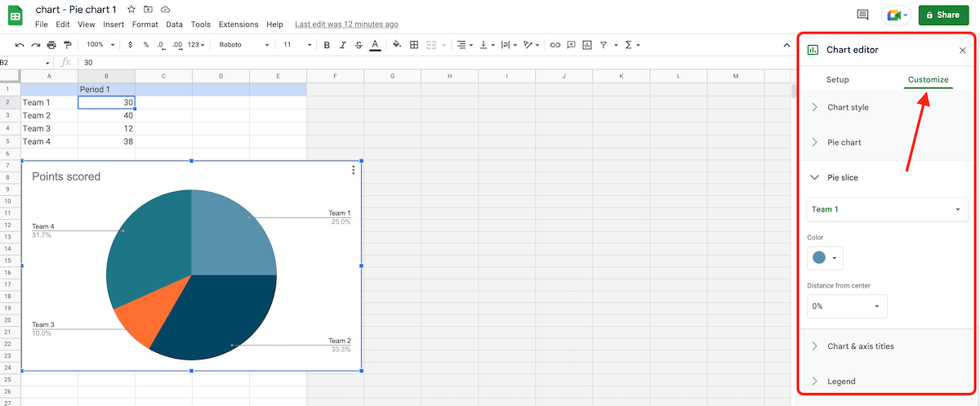Toggle bold formatting
The image size is (980, 406).
pos(327,45)
